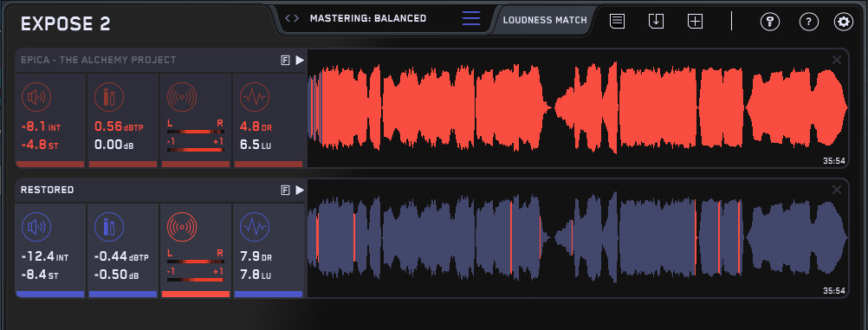Click the Restored track title

(x=47, y=190)
